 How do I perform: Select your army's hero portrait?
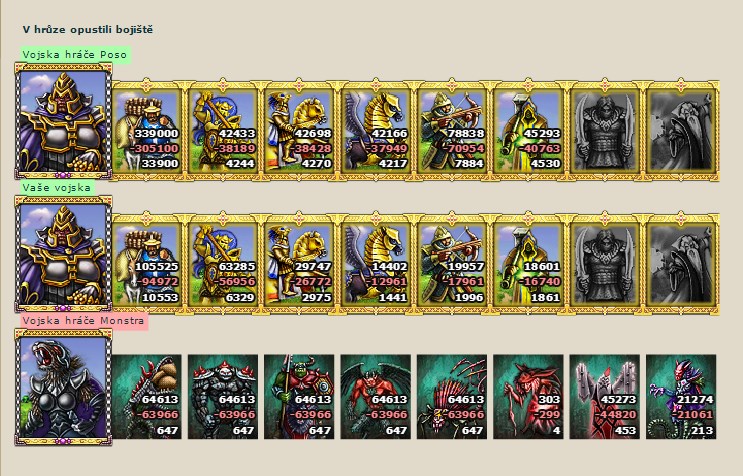point(63,254)
